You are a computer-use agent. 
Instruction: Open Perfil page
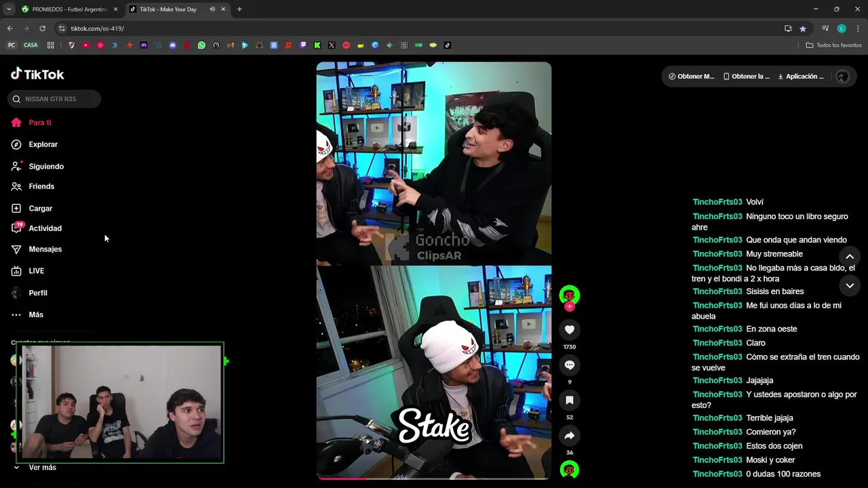(29, 293)
